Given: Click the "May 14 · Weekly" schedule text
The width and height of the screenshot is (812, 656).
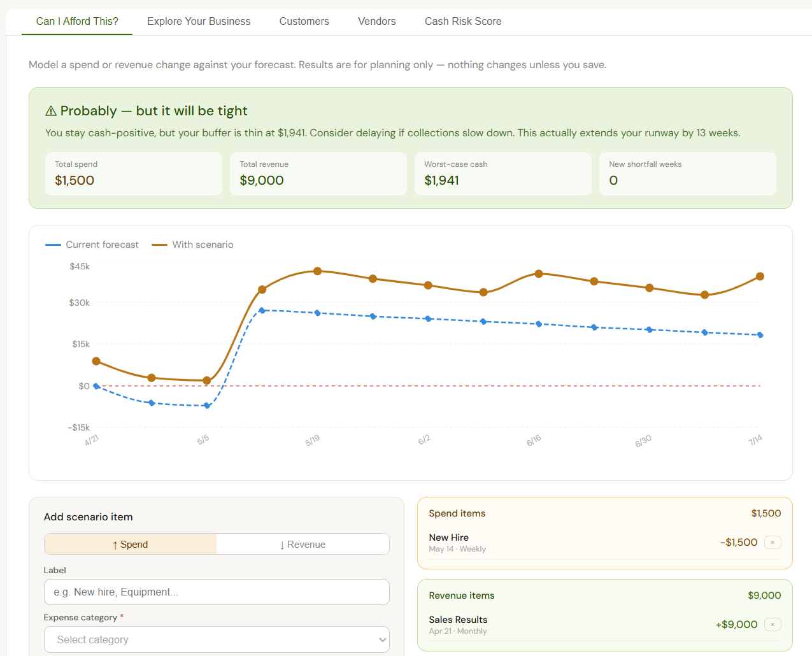Looking at the screenshot, I should click(457, 549).
